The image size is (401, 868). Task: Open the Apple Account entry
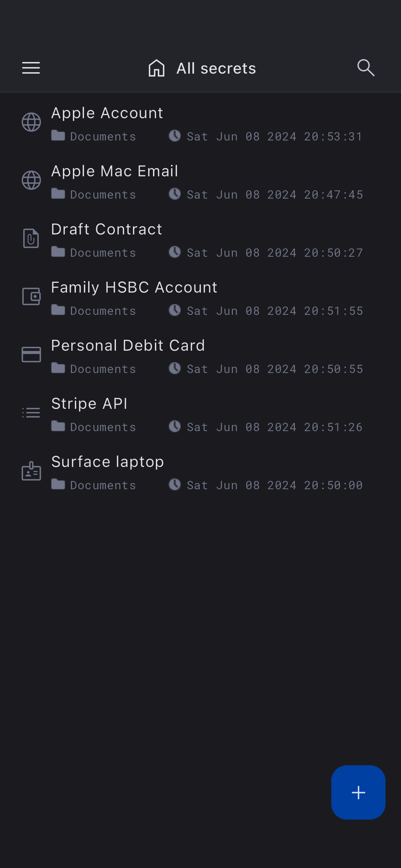107,113
